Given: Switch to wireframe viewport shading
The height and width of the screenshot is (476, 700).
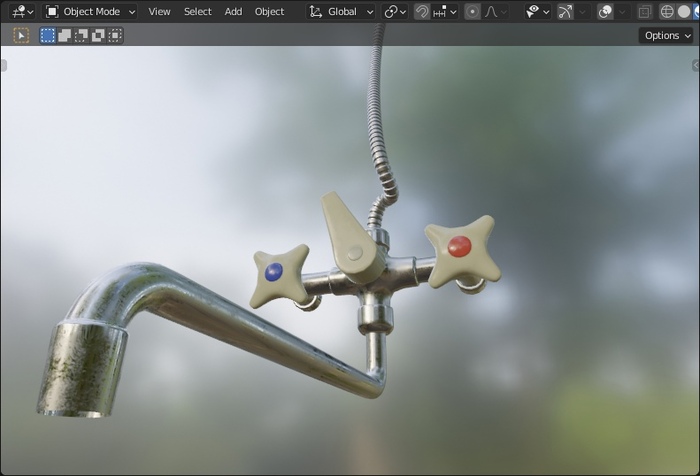Looking at the screenshot, I should coord(667,12).
